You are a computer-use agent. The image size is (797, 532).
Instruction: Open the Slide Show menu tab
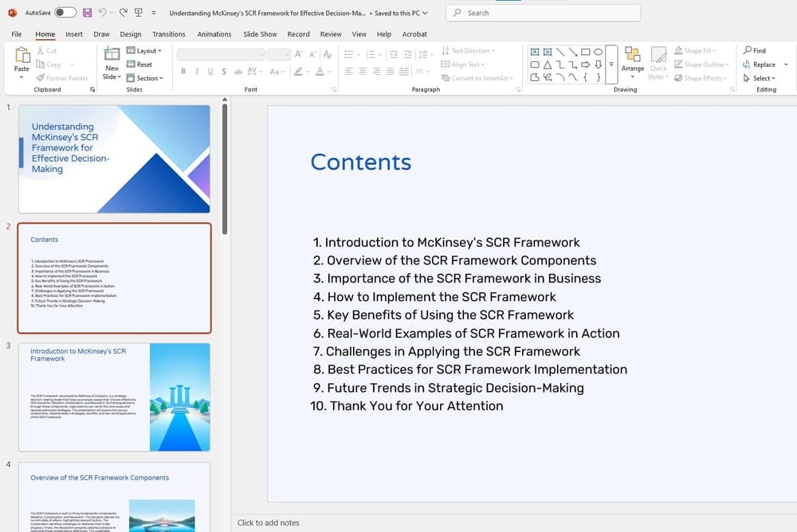coord(259,34)
